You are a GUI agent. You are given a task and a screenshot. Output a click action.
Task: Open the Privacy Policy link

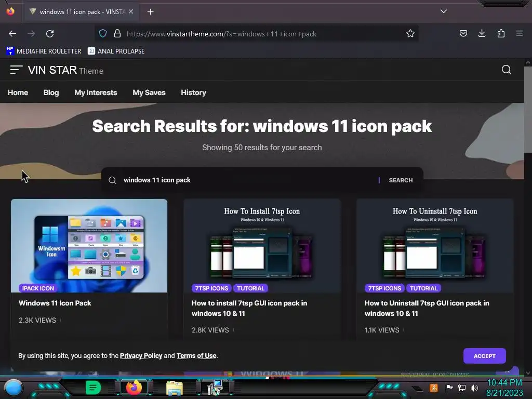coord(141,356)
